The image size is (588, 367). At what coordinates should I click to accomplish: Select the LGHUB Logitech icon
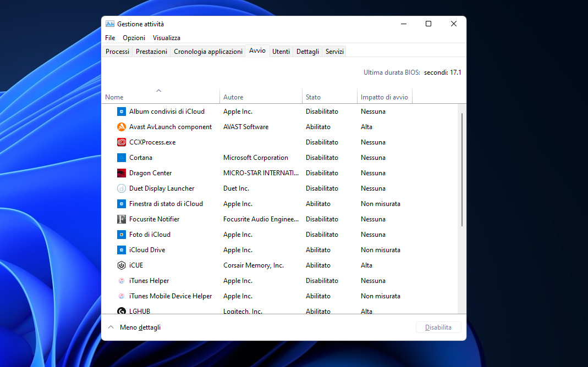tap(122, 311)
